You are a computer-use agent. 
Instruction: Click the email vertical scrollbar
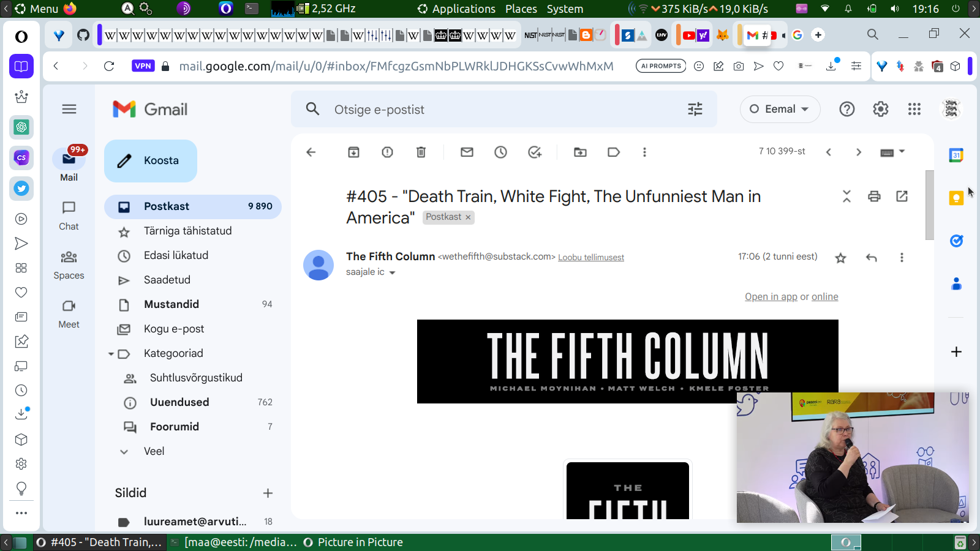[x=929, y=205]
